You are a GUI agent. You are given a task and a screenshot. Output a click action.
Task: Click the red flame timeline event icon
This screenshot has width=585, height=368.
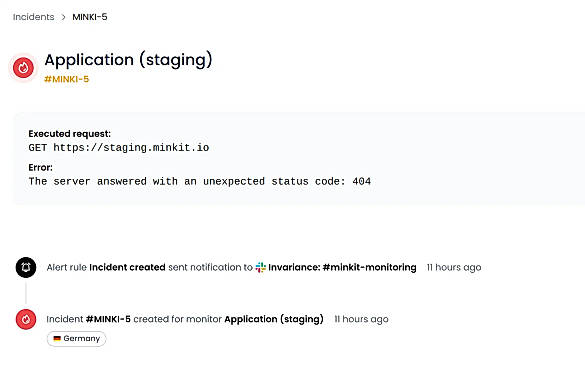pyautogui.click(x=26, y=319)
